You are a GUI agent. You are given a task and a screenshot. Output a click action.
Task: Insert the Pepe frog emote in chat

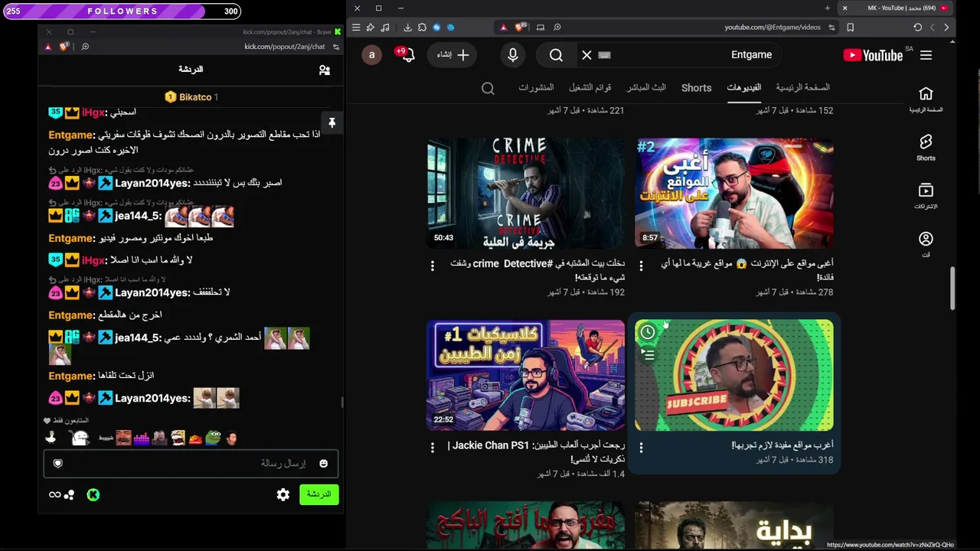click(x=213, y=439)
